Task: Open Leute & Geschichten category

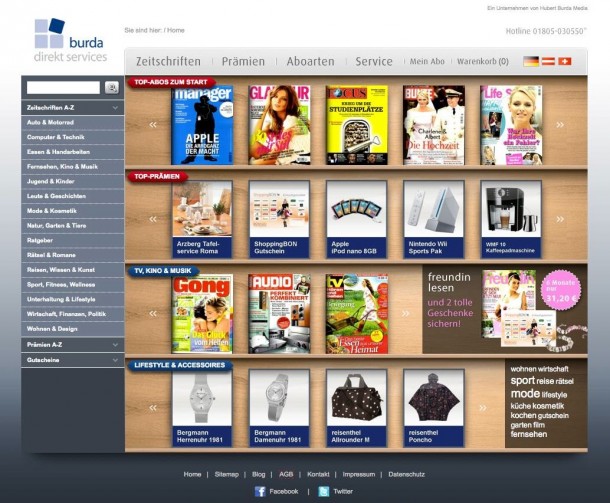Action: [x=73, y=196]
